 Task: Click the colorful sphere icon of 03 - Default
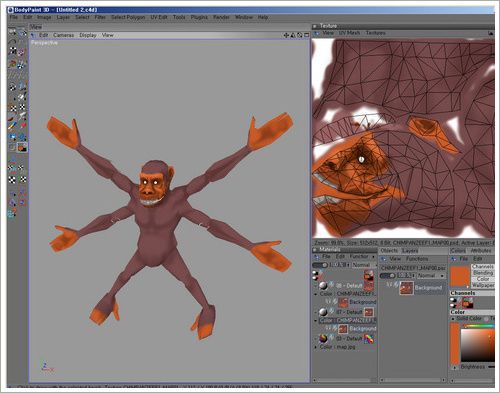pyautogui.click(x=323, y=338)
